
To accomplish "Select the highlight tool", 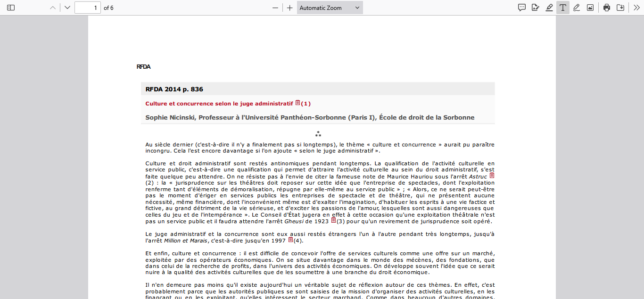I will pyautogui.click(x=549, y=8).
